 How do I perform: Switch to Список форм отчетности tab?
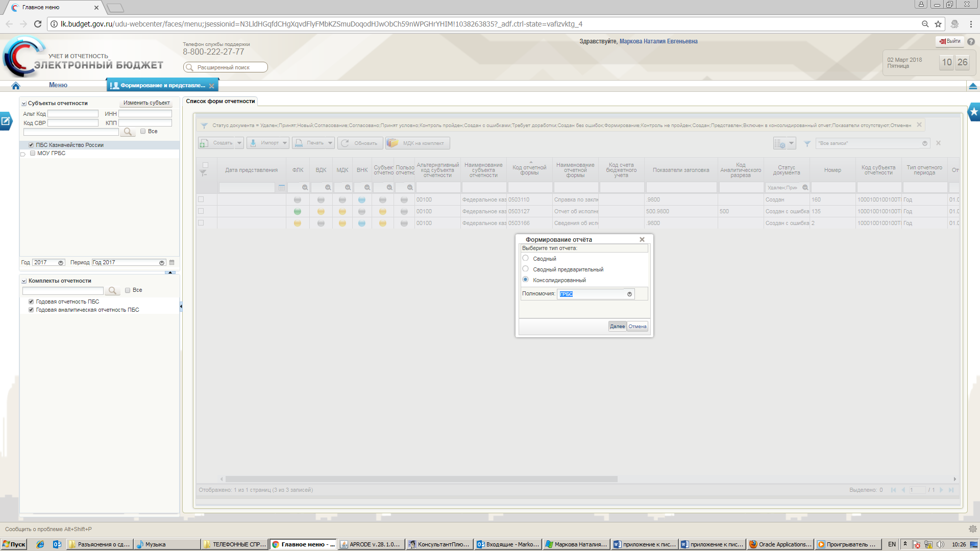[x=220, y=101]
